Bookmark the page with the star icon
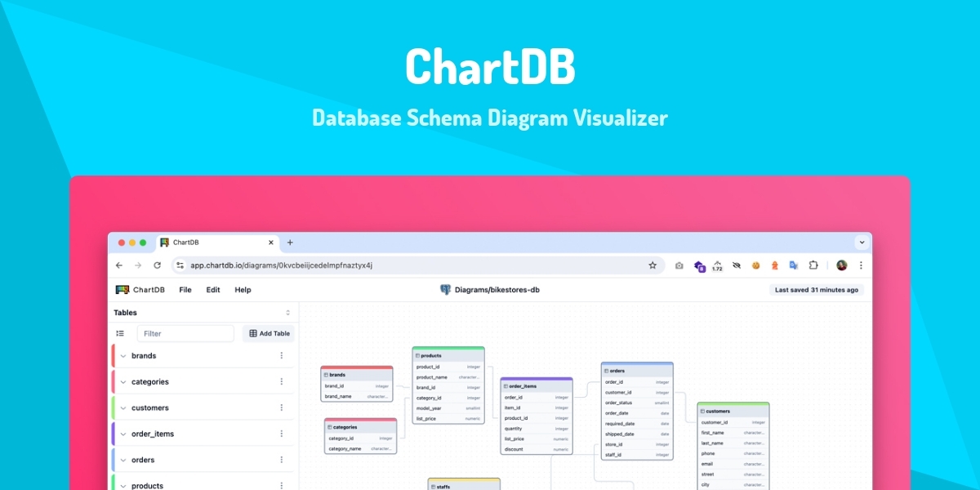The image size is (980, 490). click(x=653, y=265)
